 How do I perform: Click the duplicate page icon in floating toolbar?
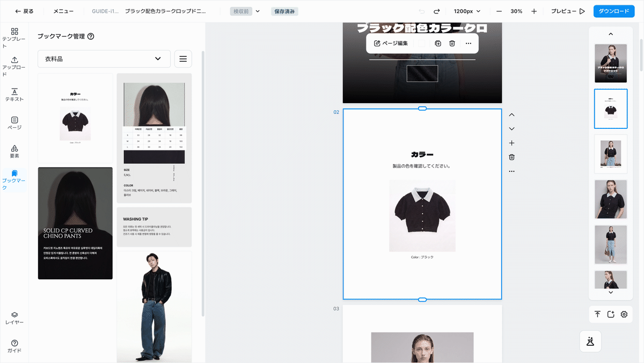[x=438, y=43]
